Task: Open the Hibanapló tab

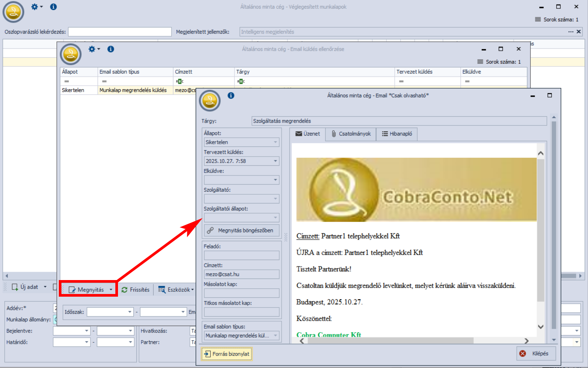Action: (397, 134)
